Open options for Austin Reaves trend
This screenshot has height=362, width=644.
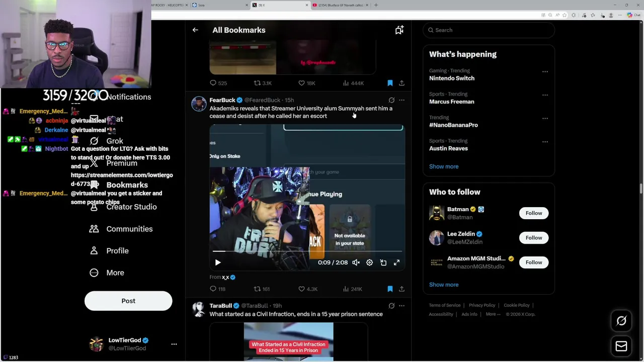click(x=545, y=141)
